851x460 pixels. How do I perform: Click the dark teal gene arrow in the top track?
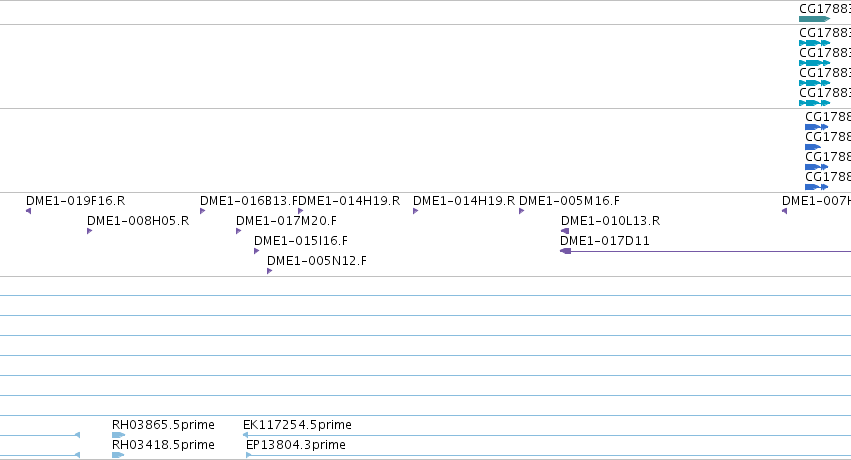815,19
